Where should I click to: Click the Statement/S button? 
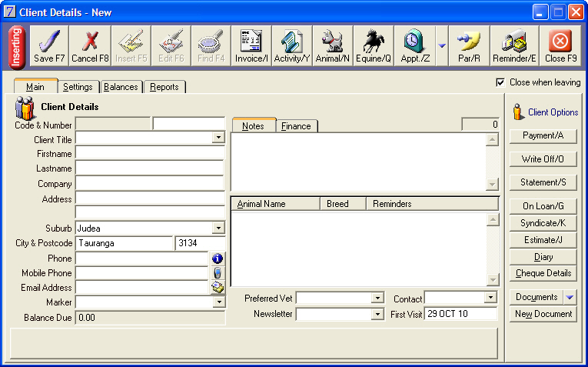pyautogui.click(x=543, y=182)
